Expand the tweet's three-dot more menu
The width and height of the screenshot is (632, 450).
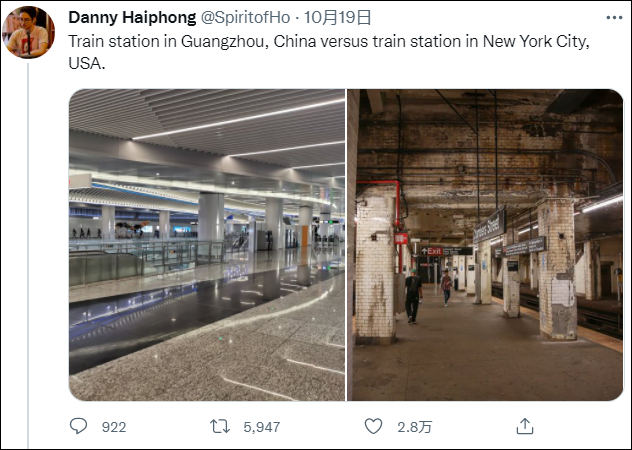[612, 18]
